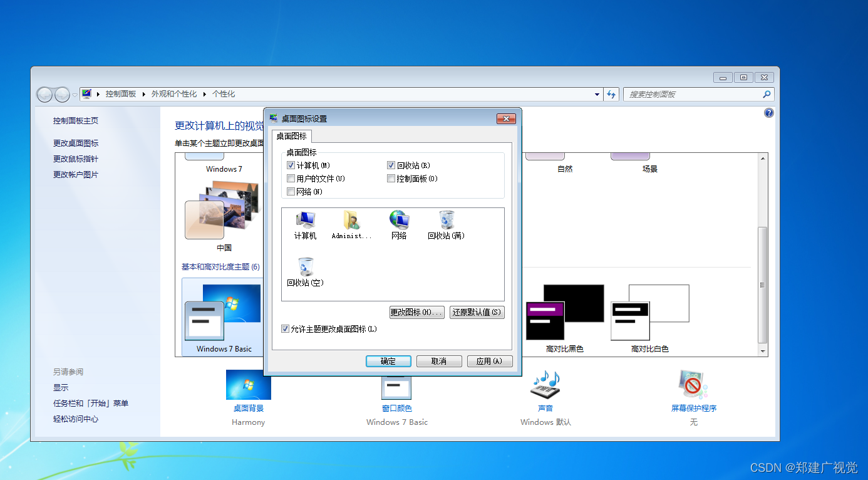Select the Administrator user folder icon
The image size is (868, 480).
click(x=351, y=225)
